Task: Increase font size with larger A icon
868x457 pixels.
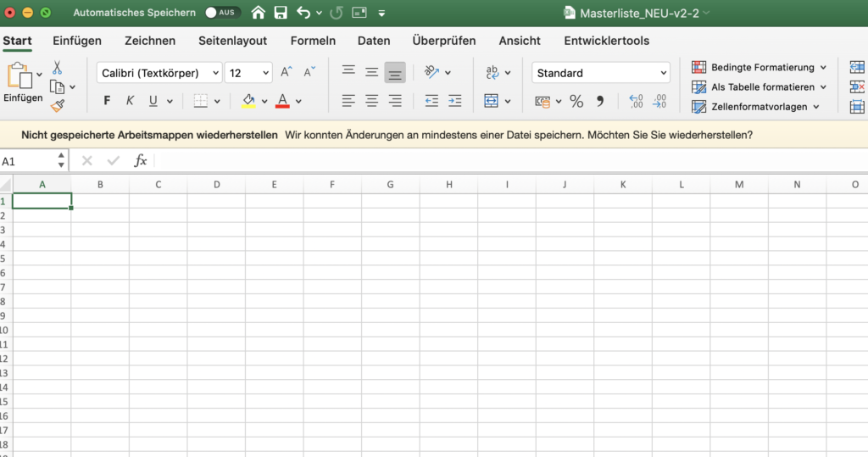Action: coord(287,72)
